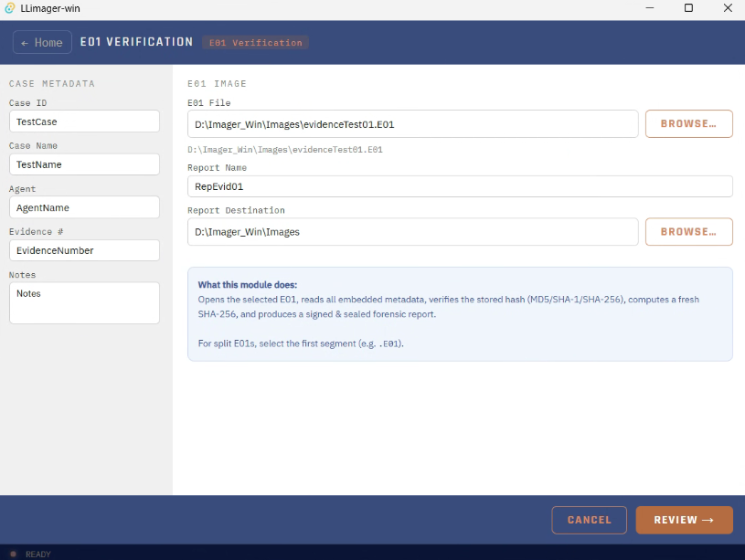
Task: Close the LLimager-win window
Action: pos(728,8)
